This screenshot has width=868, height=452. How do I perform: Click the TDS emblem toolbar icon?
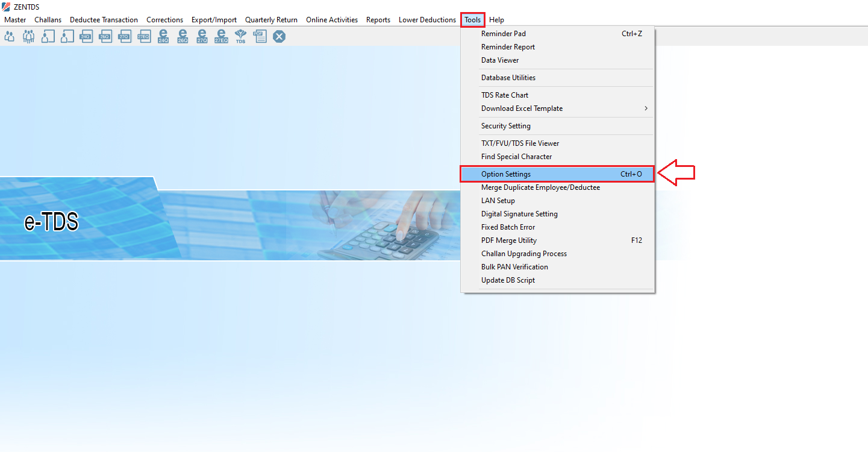(x=240, y=37)
